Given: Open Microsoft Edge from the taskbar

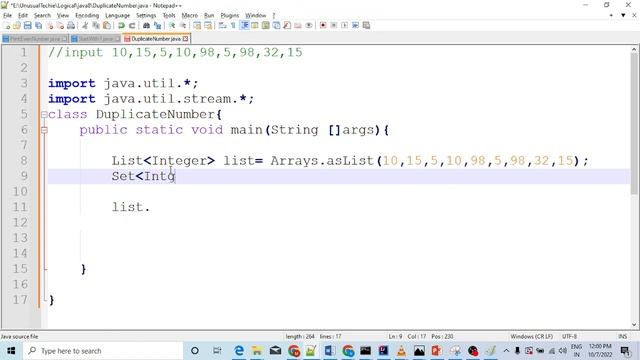Looking at the screenshot, I should pyautogui.click(x=239, y=351).
